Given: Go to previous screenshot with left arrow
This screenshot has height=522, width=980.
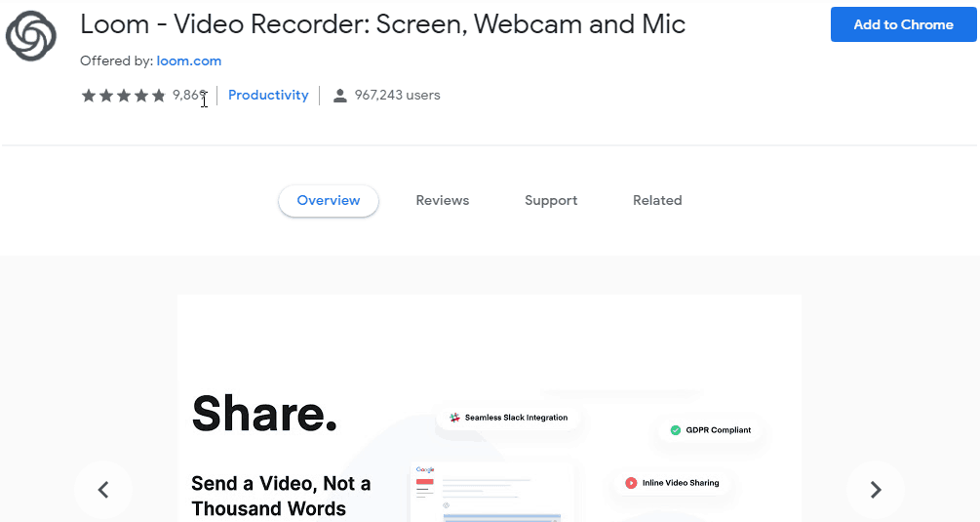Looking at the screenshot, I should pyautogui.click(x=103, y=490).
